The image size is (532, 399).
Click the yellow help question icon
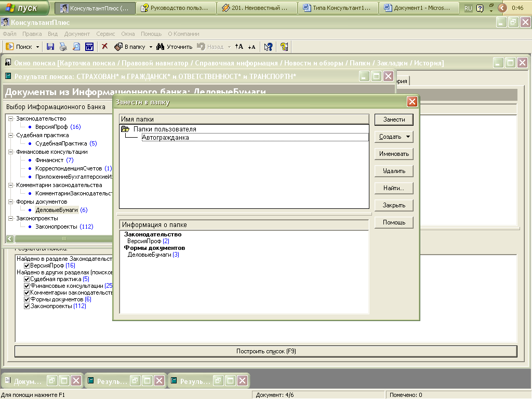point(284,47)
